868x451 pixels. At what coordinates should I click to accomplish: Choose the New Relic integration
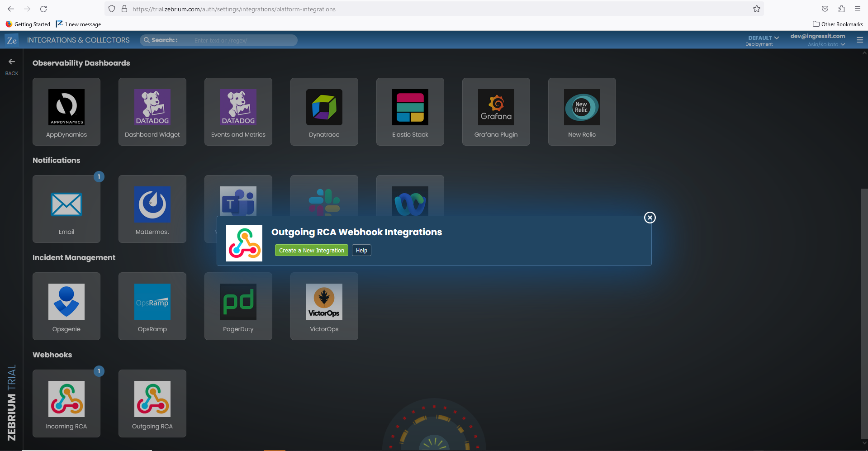[x=582, y=112]
